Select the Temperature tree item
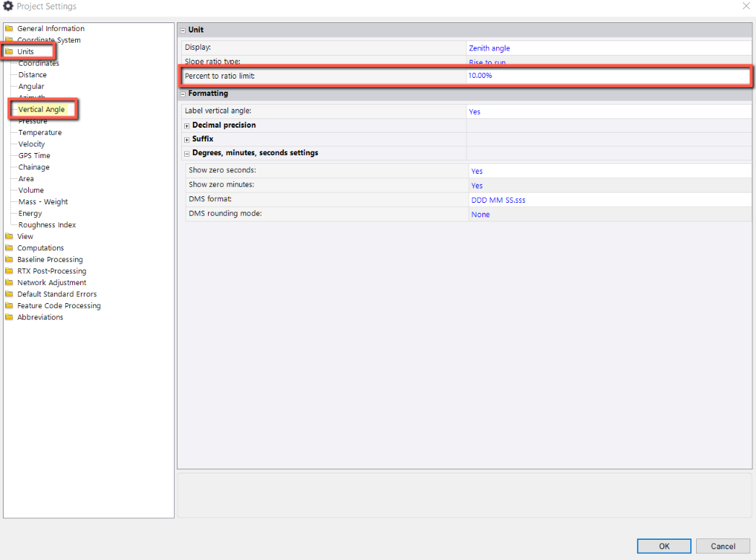Viewport: 756px width, 560px height. click(40, 133)
